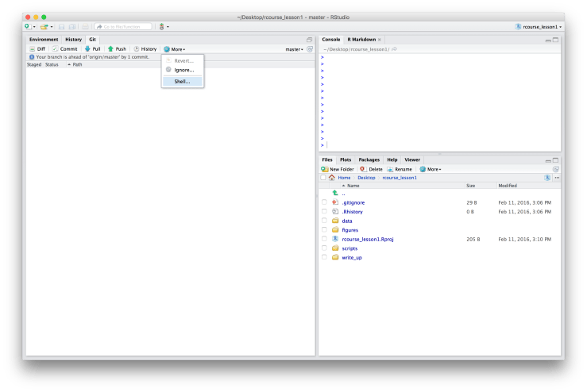Refresh the Files pane listing
Image resolution: width=587 pixels, height=392 pixels.
pos(556,169)
